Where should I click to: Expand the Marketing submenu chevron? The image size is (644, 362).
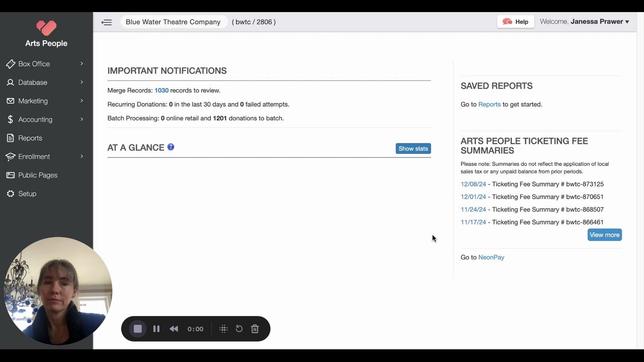pyautogui.click(x=82, y=101)
